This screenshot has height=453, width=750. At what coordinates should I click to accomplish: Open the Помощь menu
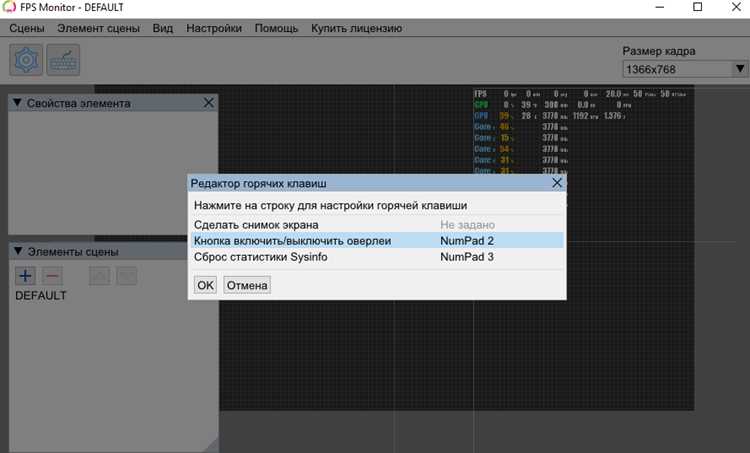pos(276,28)
